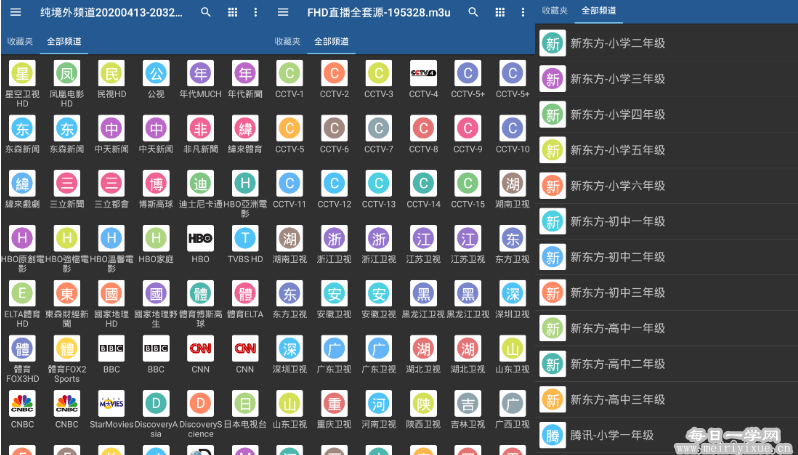The image size is (798, 455).
Task: Select the 博斯高球 channel
Action: (x=156, y=189)
